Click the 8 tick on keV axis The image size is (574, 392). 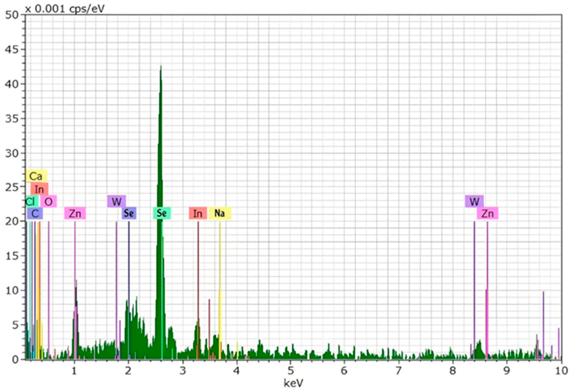pyautogui.click(x=452, y=371)
